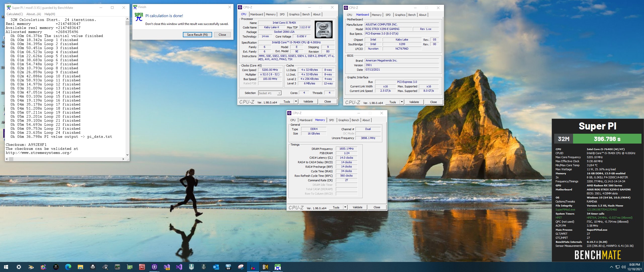The height and width of the screenshot is (272, 644).
Task: Click Super PI horizontal scrollbar left arrow
Action: pos(7,159)
